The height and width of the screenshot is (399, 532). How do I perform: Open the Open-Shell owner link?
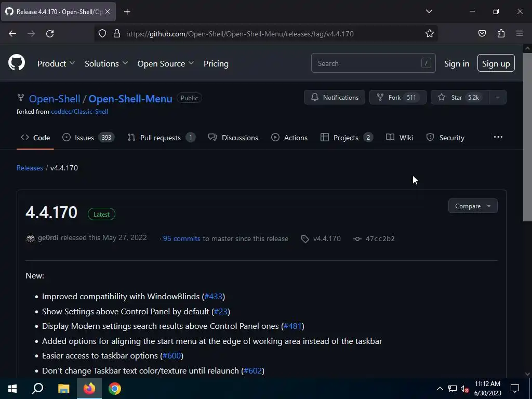[x=54, y=99]
